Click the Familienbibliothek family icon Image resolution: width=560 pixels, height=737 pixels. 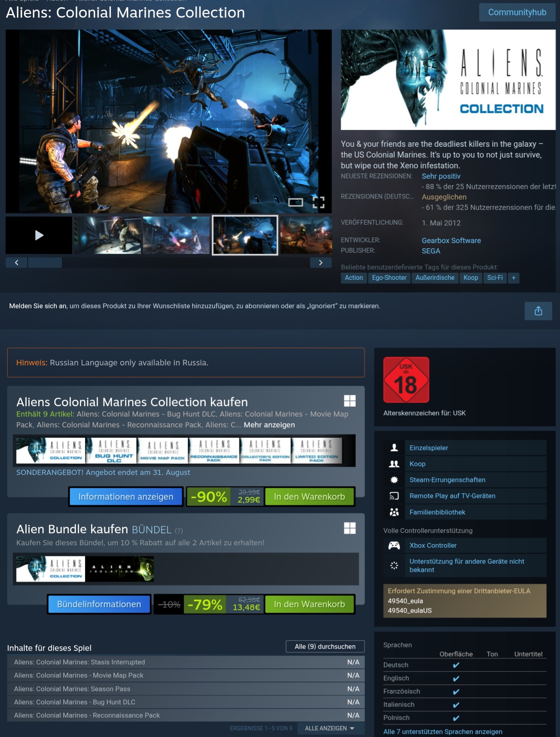click(394, 512)
